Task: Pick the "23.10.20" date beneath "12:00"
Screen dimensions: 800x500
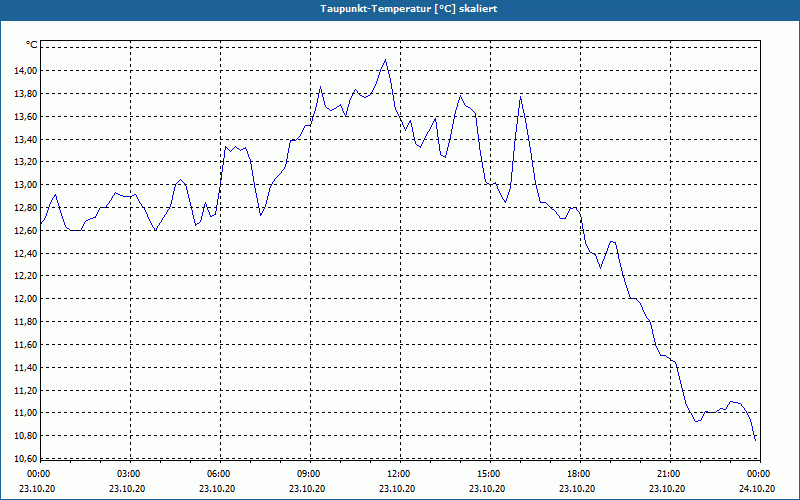Action: coord(397,488)
